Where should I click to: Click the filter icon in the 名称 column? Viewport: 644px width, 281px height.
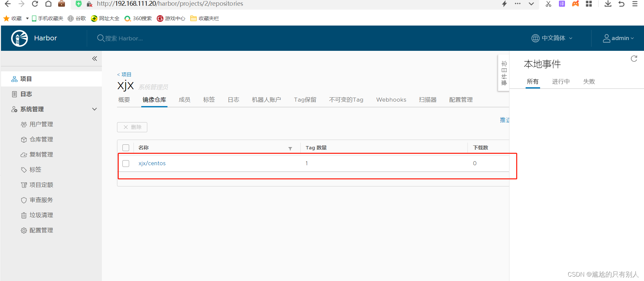pos(290,148)
